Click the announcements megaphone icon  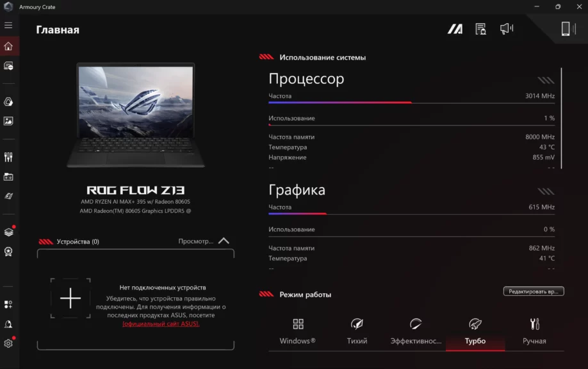506,28
